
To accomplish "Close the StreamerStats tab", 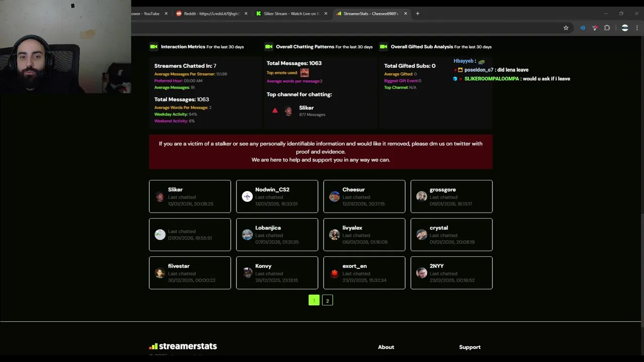I will (x=406, y=14).
